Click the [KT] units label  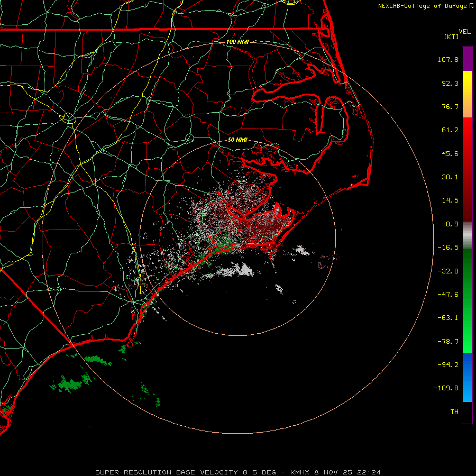click(x=452, y=36)
